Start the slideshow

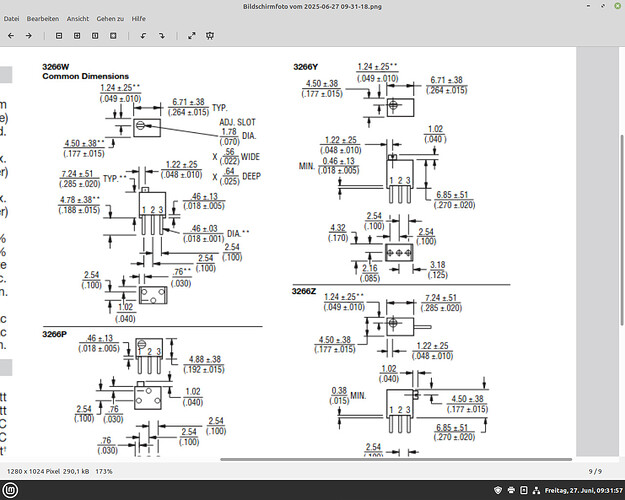click(210, 36)
